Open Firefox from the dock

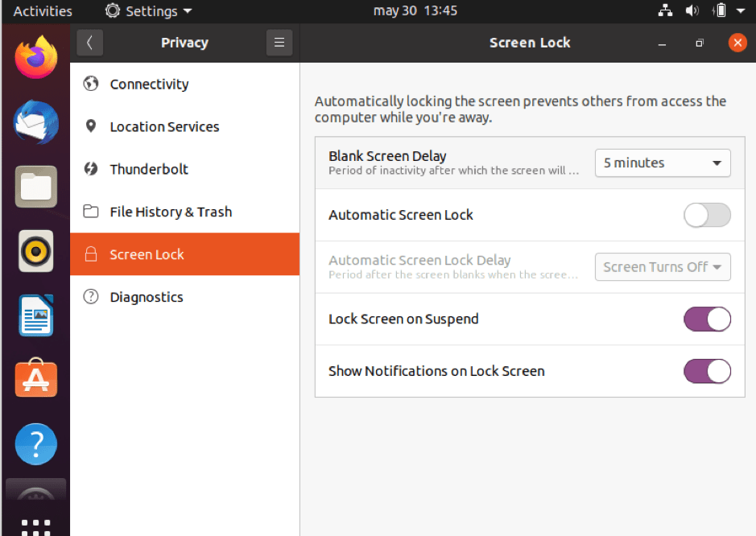click(x=35, y=58)
